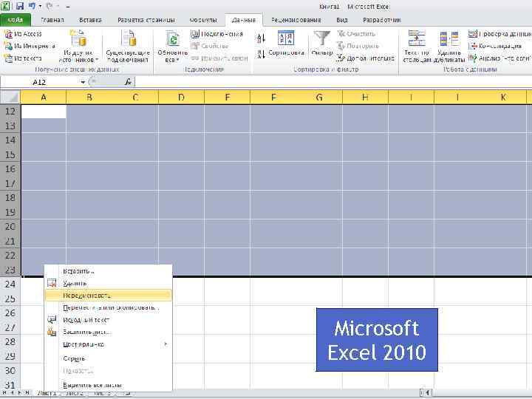Switch to the Разметка страницы tab
532x399 pixels.
pyautogui.click(x=146, y=20)
